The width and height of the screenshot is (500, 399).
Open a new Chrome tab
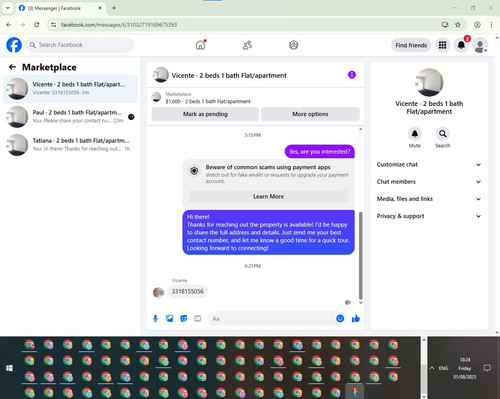114,8
